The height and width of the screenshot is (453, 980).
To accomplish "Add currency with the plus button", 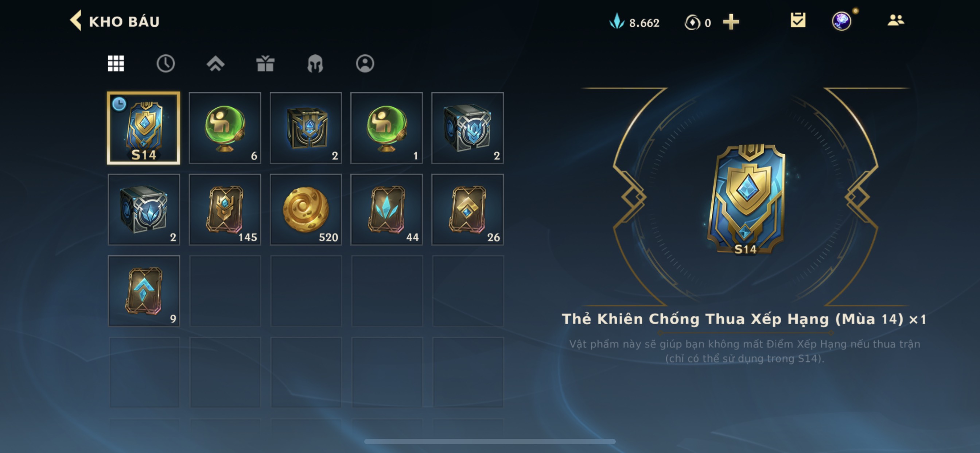I will tap(731, 22).
